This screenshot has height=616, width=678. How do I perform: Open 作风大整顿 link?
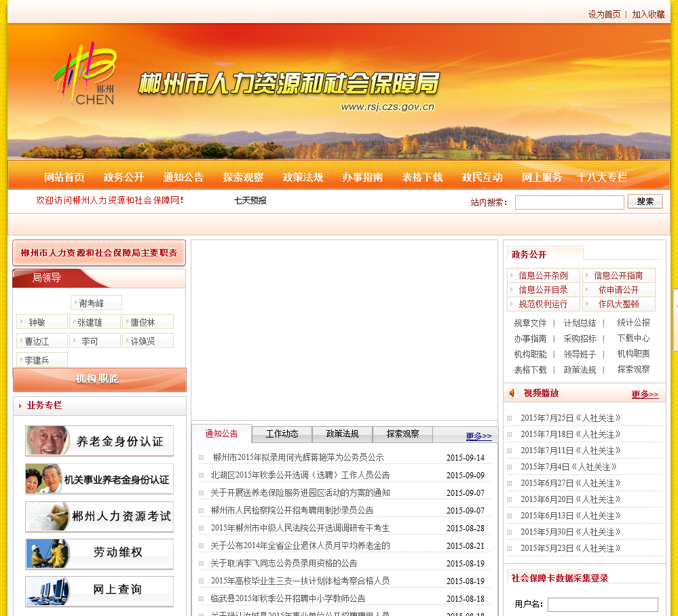pyautogui.click(x=618, y=305)
